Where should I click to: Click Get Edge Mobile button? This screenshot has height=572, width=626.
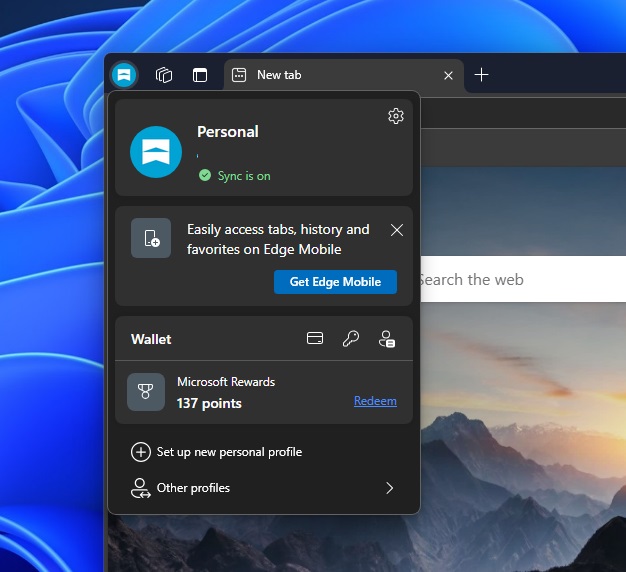click(x=335, y=282)
